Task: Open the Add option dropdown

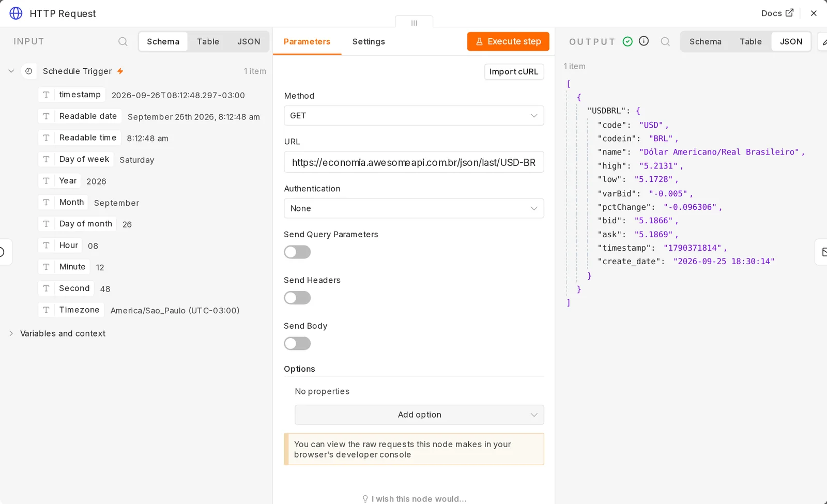Action: click(x=419, y=415)
